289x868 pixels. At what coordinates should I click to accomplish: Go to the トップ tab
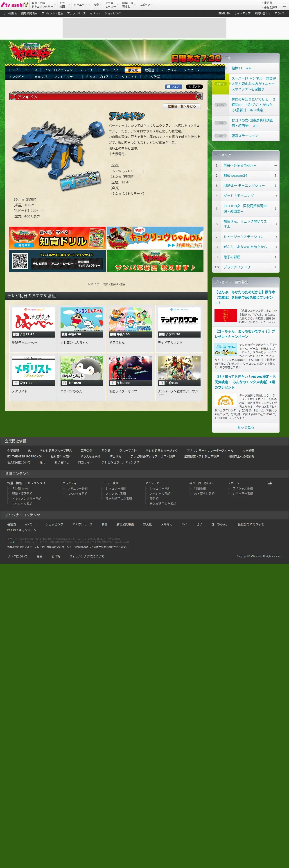click(14, 70)
